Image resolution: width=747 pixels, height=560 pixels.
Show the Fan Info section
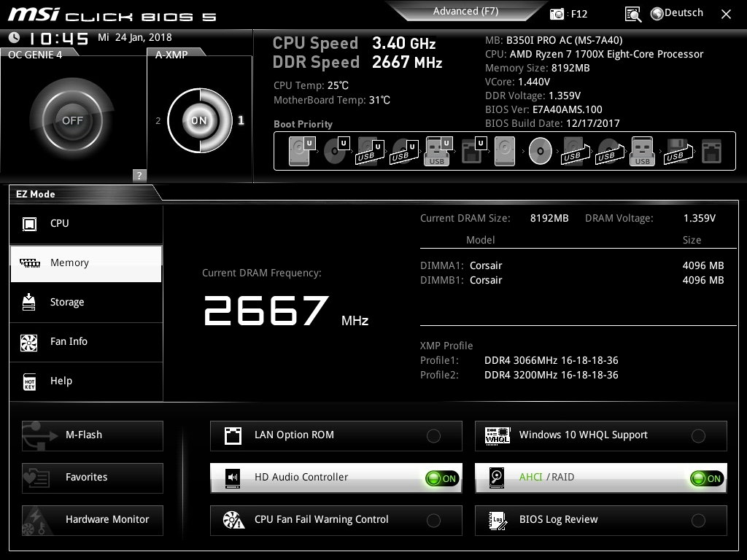point(86,342)
